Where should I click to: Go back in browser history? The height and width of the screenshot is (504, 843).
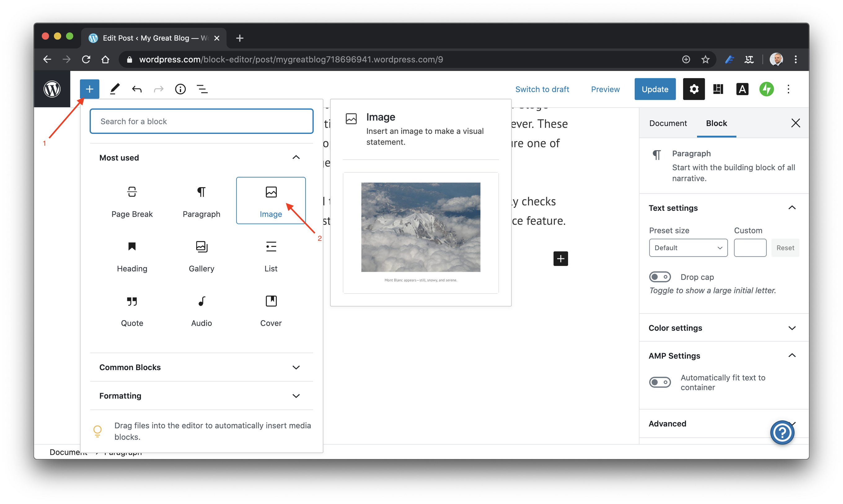[x=47, y=60]
